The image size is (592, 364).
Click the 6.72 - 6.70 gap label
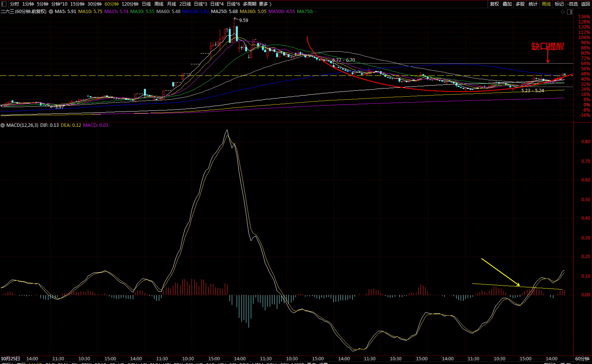(344, 60)
